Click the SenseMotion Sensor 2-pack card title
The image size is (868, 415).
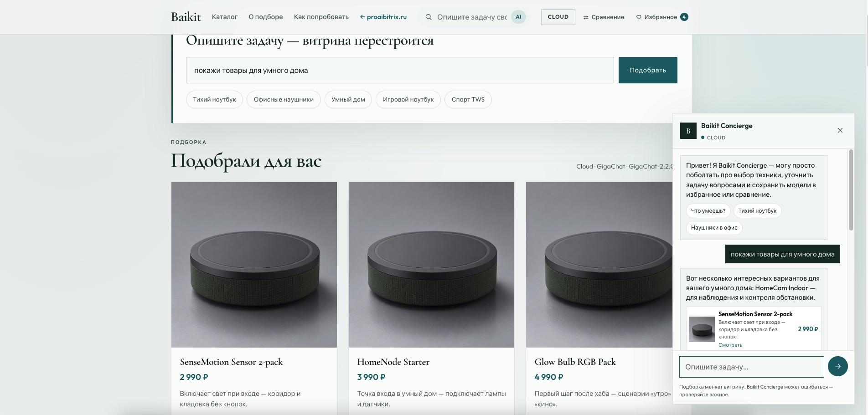pyautogui.click(x=231, y=362)
